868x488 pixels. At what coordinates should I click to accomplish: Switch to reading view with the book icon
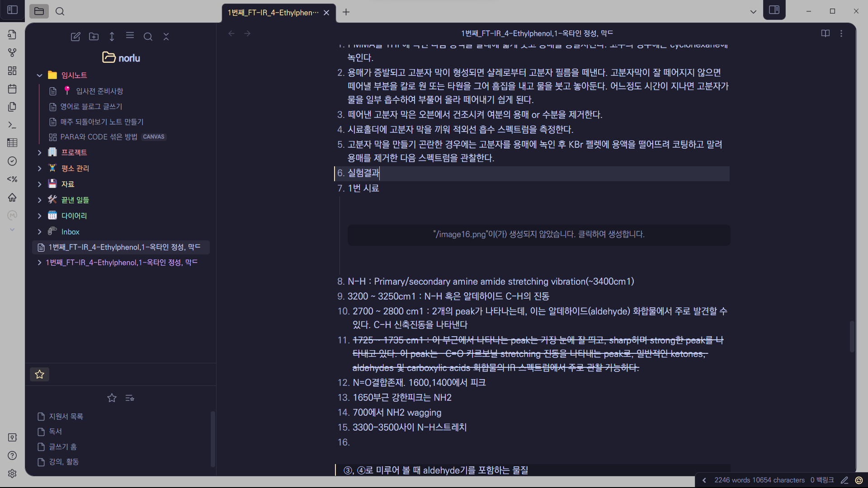pos(825,33)
